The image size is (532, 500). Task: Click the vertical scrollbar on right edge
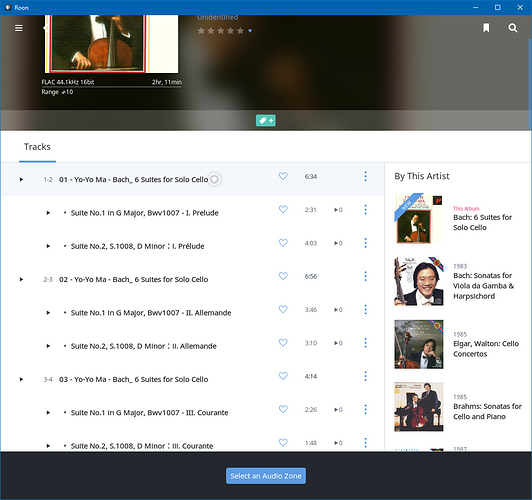[530, 85]
